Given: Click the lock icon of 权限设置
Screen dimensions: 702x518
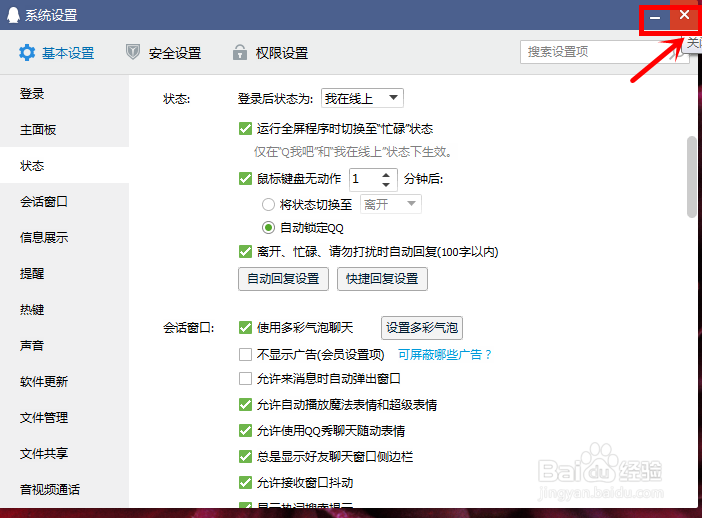Looking at the screenshot, I should tap(240, 52).
